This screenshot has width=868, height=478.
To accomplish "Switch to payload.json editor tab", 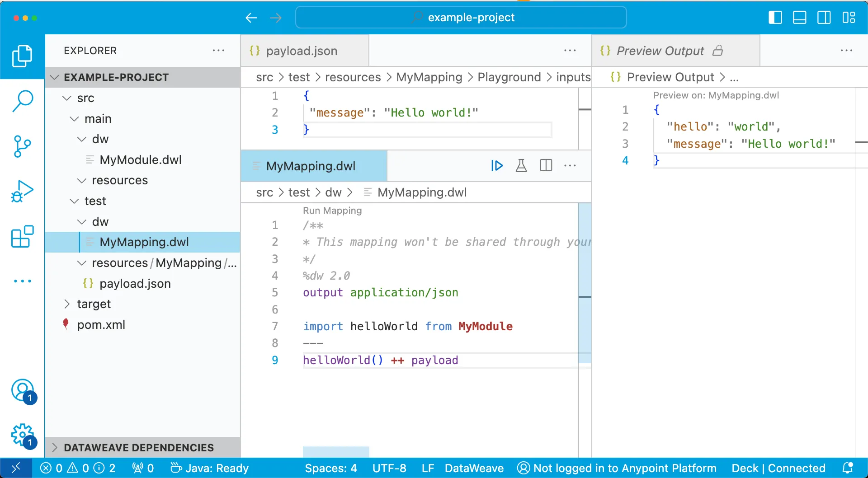I will click(305, 51).
